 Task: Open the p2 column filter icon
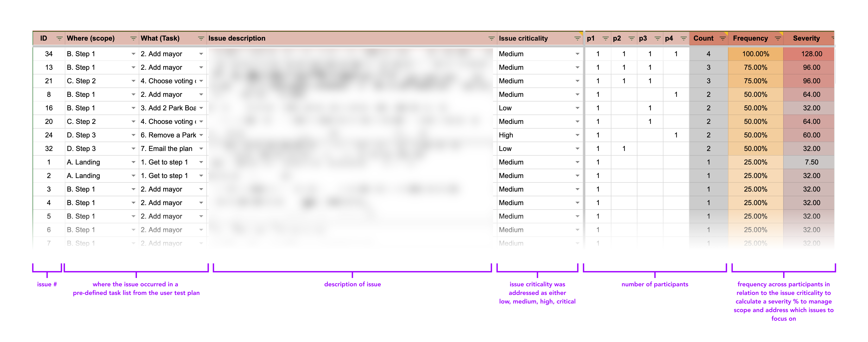pos(631,39)
